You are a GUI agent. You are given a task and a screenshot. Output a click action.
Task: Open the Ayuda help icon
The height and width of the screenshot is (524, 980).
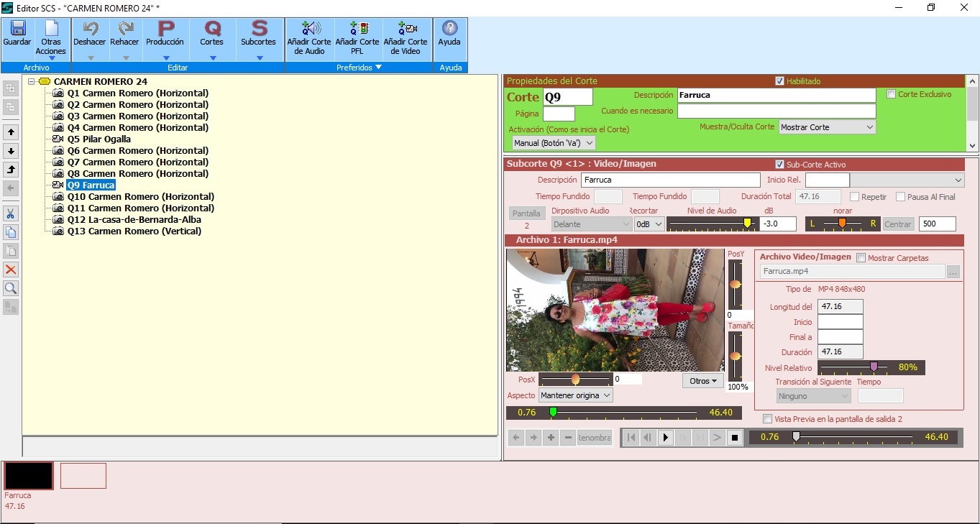(449, 29)
